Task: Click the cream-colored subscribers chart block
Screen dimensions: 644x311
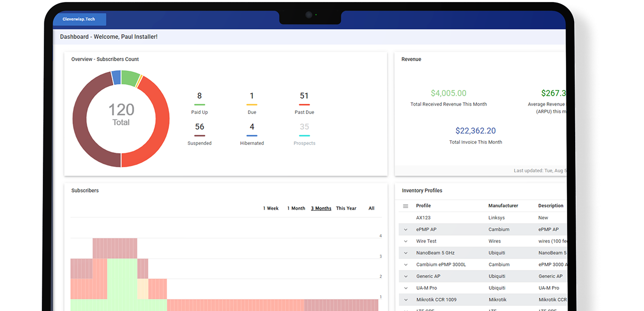Action: (x=143, y=289)
